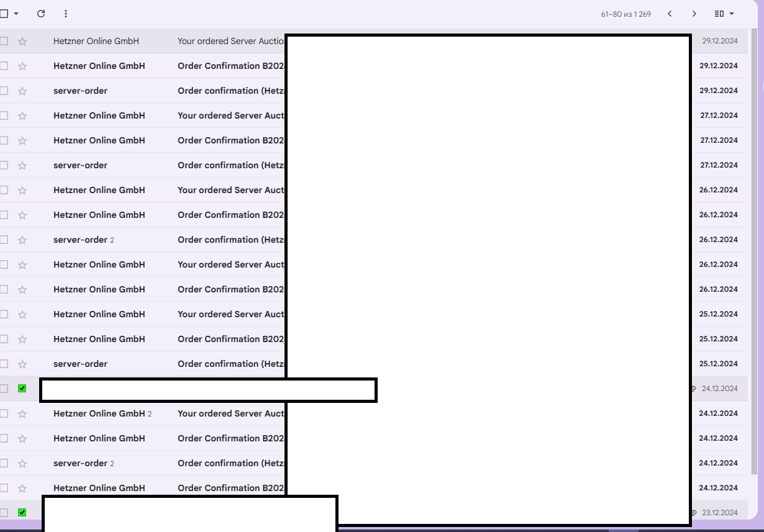Tick checkbox for Hetzner Online GmbH 2 thread 24.12.2024
Image resolution: width=764 pixels, height=532 pixels.
4,413
